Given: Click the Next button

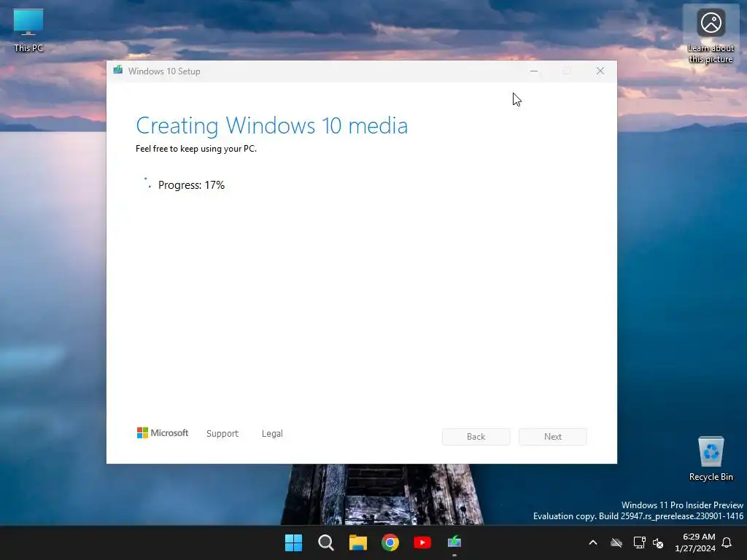Looking at the screenshot, I should 553,437.
